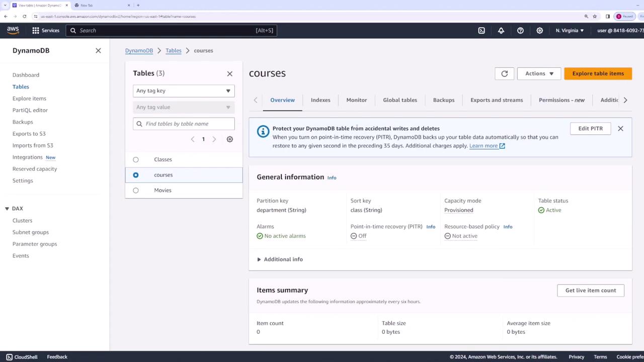Go to DynamoDB breadcrumb link
This screenshot has height=362, width=644.
pyautogui.click(x=139, y=50)
